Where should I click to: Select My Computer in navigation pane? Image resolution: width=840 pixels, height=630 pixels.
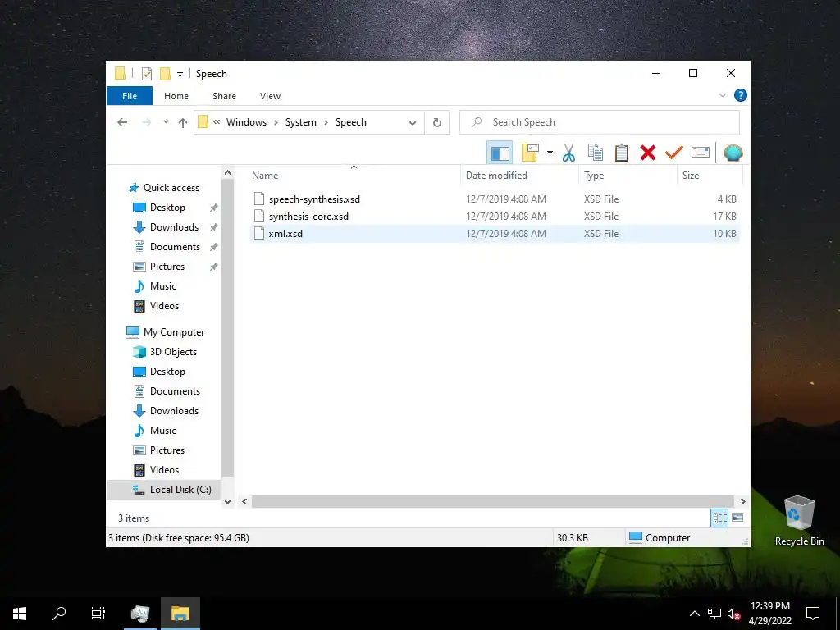point(166,332)
